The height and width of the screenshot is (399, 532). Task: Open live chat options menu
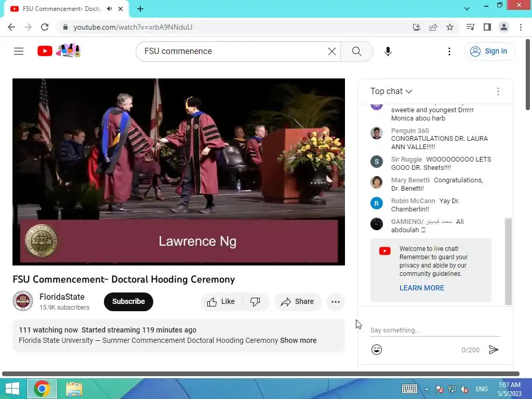498,91
